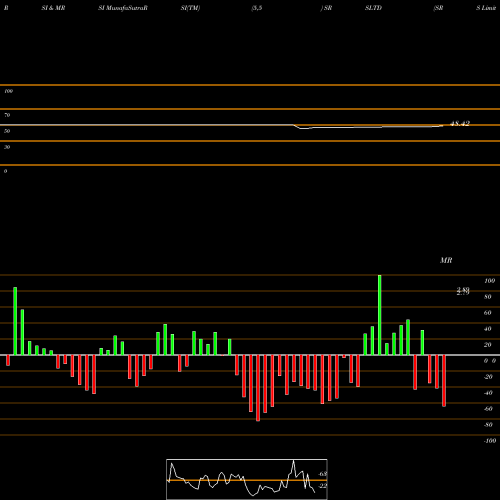This screenshot has width=500, height=500.
Task: Click the '-100' axis label on MR panel
Action: (490, 441)
